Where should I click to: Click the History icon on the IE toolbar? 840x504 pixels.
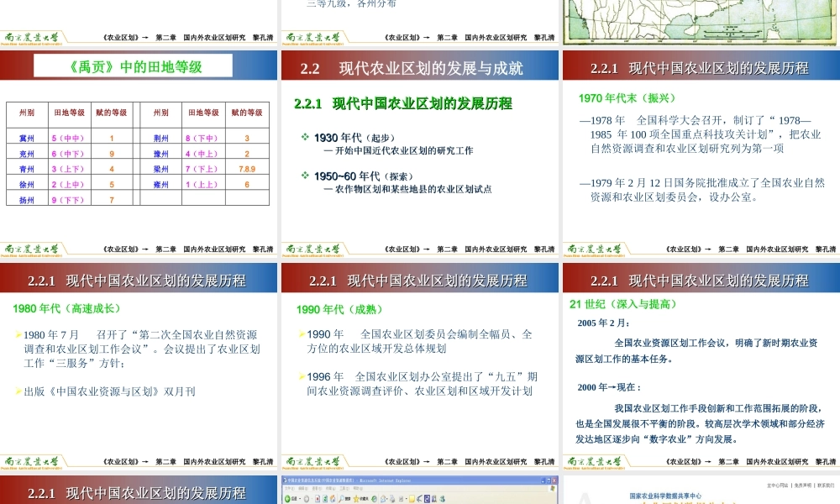coord(375,498)
